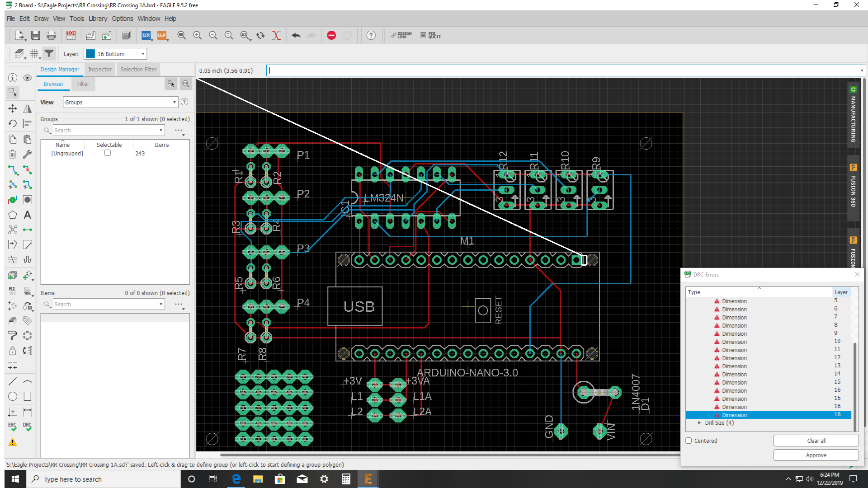This screenshot has height=488, width=868.
Task: Click the Look eye visibility tool
Action: pyautogui.click(x=28, y=78)
